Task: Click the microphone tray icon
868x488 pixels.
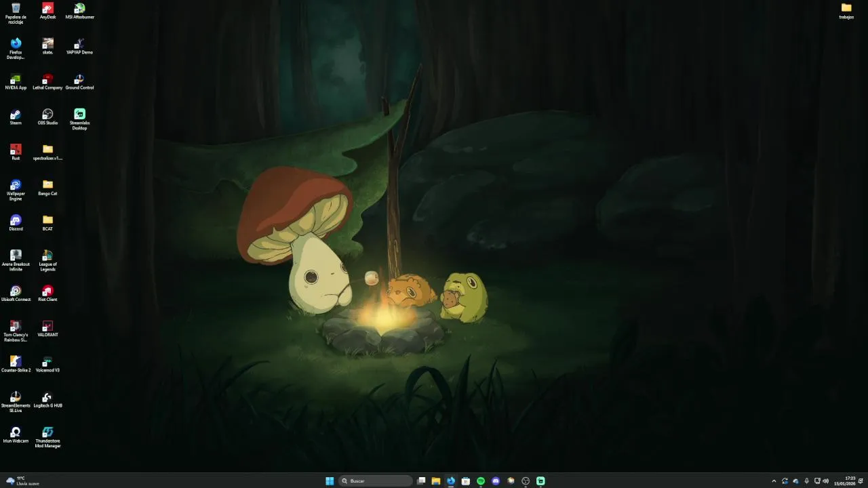Action: [806, 481]
